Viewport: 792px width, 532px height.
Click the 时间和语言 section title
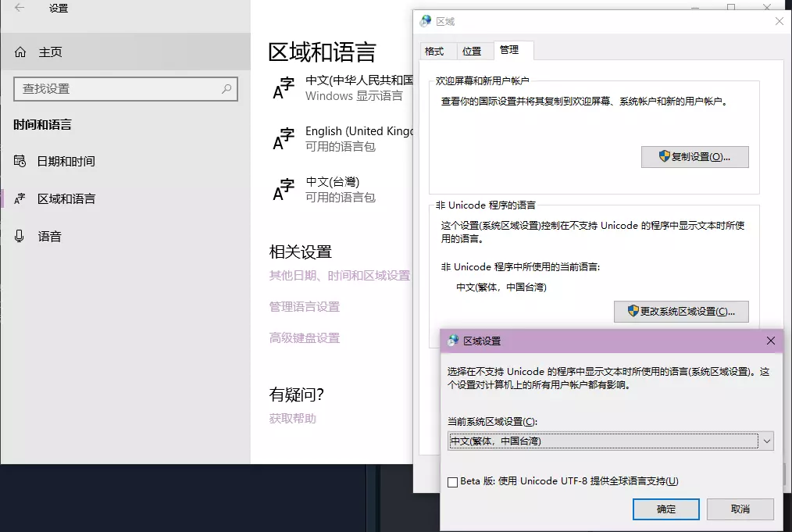point(42,125)
